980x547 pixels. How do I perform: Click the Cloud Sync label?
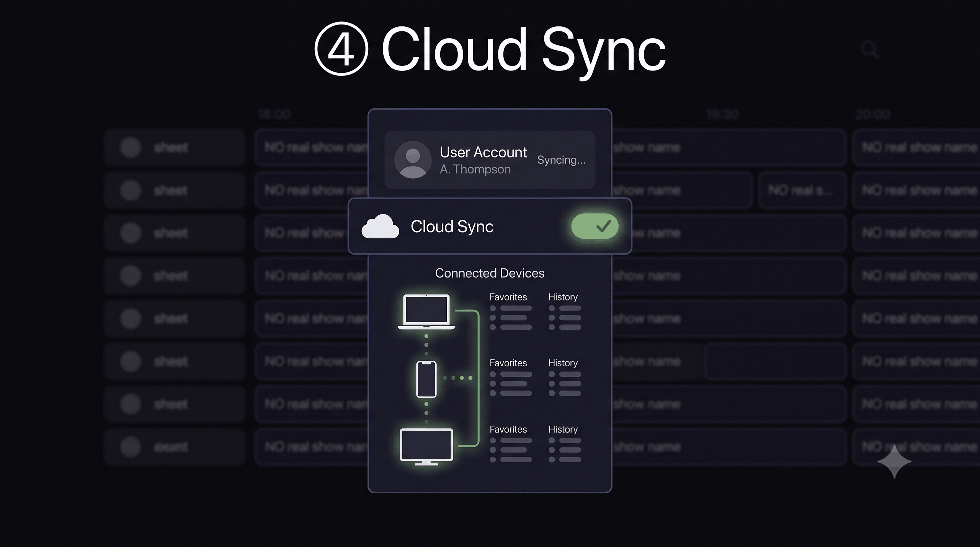tap(452, 227)
